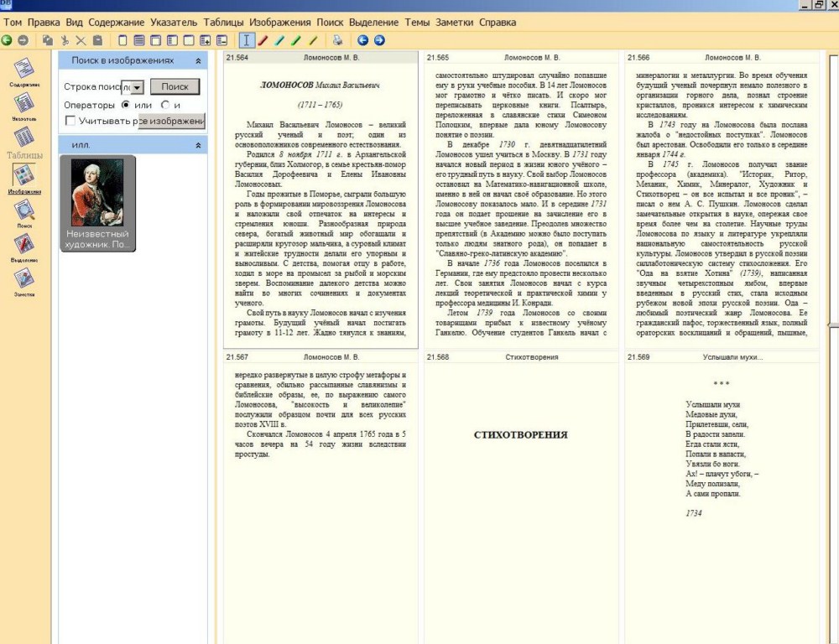Select the 'или' operator radio button
839x644 pixels.
[x=126, y=105]
